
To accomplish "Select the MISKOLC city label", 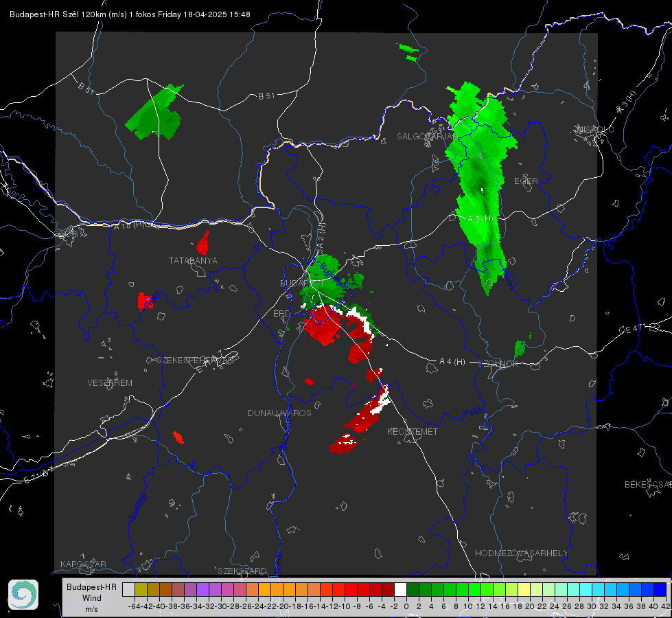I will coord(595,129).
